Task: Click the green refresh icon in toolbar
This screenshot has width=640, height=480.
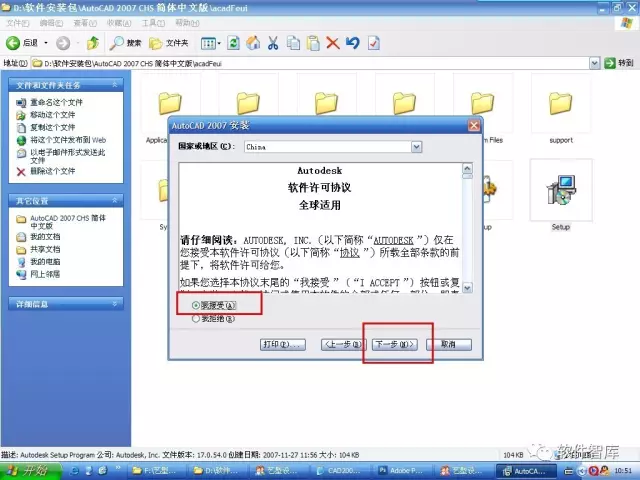Action: coord(233,43)
